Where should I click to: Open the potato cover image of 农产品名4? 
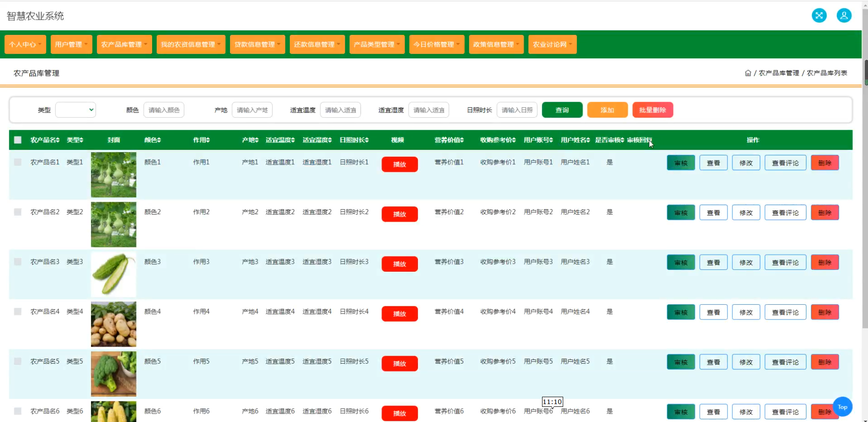(114, 324)
